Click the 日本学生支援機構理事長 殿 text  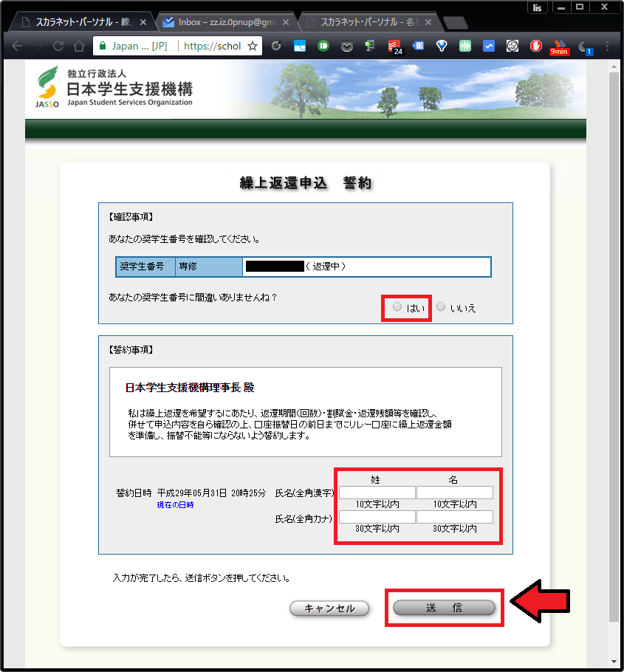pos(190,388)
